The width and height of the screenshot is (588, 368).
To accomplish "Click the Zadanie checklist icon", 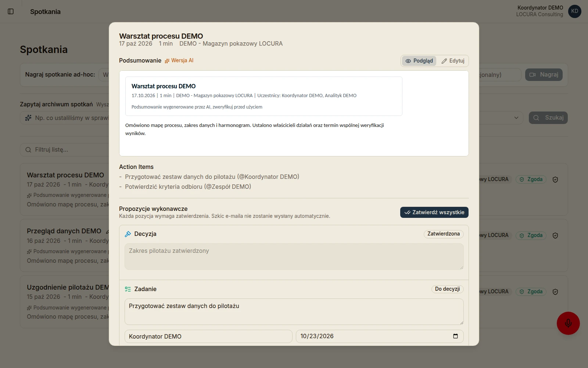I will tap(128, 289).
